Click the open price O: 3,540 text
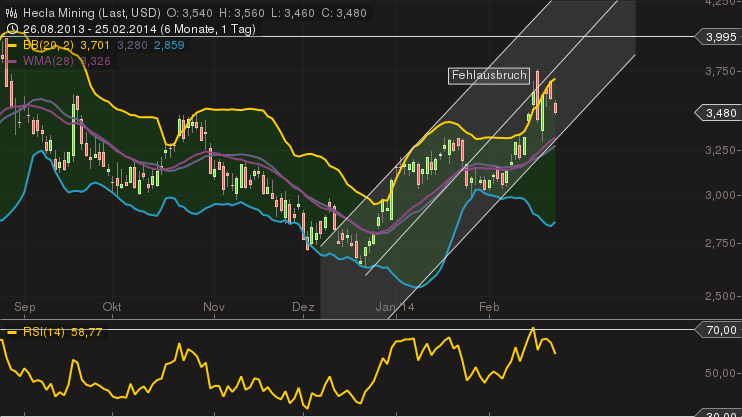The width and height of the screenshot is (742, 417). (190, 13)
